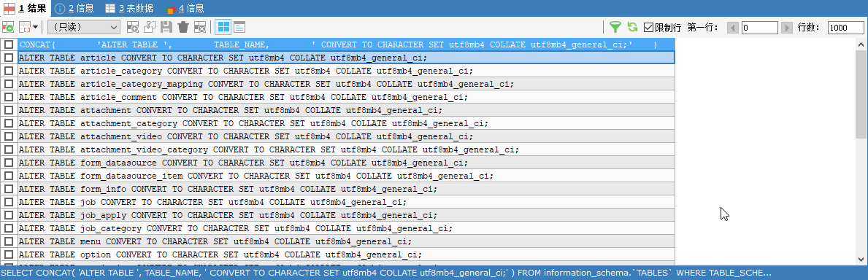This screenshot has height=280, width=868.
Task: Switch to the 4 信息 tab
Action: pos(185,8)
